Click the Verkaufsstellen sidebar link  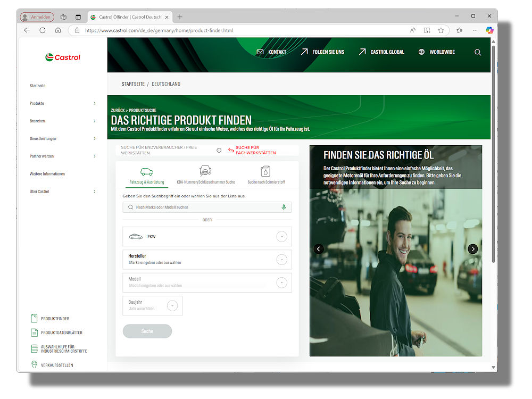tap(57, 365)
